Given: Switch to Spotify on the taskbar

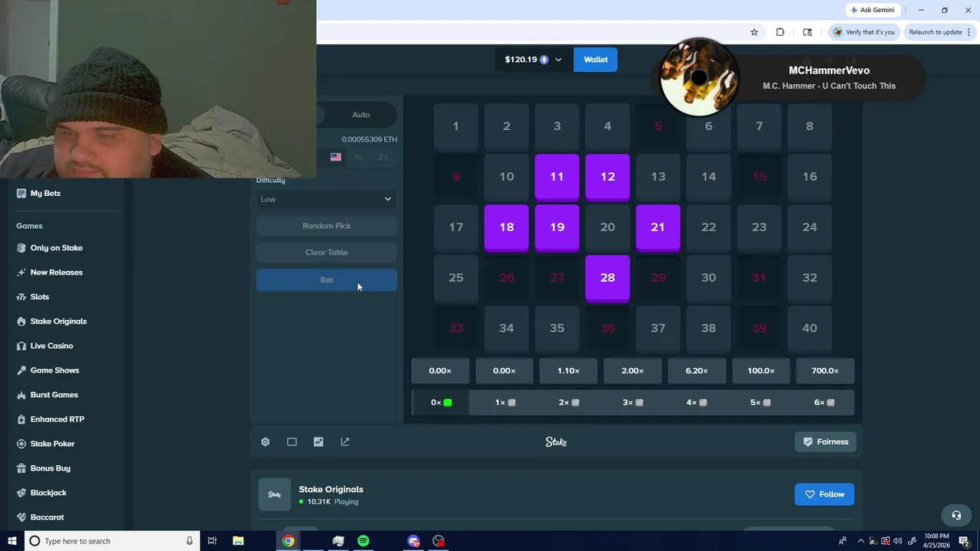Looking at the screenshot, I should 363,541.
